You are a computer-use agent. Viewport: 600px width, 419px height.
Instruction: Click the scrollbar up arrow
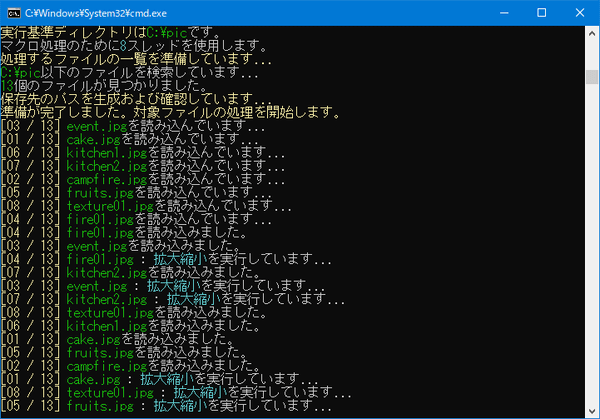[x=592, y=34]
